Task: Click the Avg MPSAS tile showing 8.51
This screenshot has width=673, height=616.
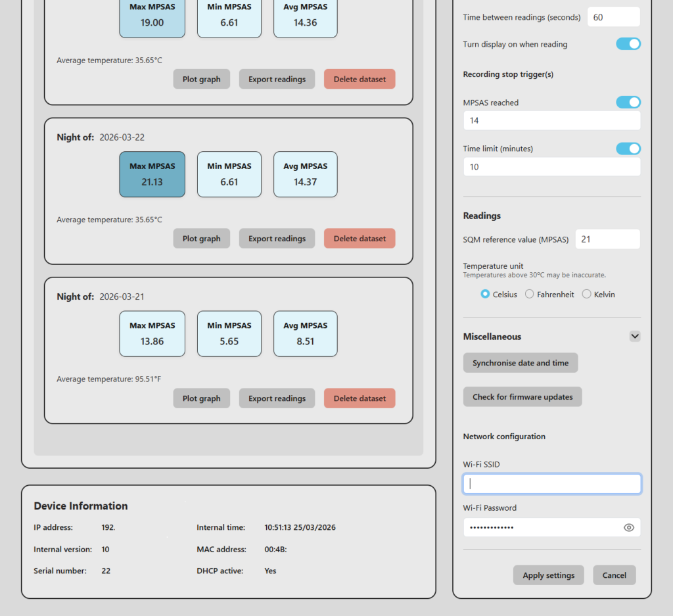Action: (x=305, y=334)
